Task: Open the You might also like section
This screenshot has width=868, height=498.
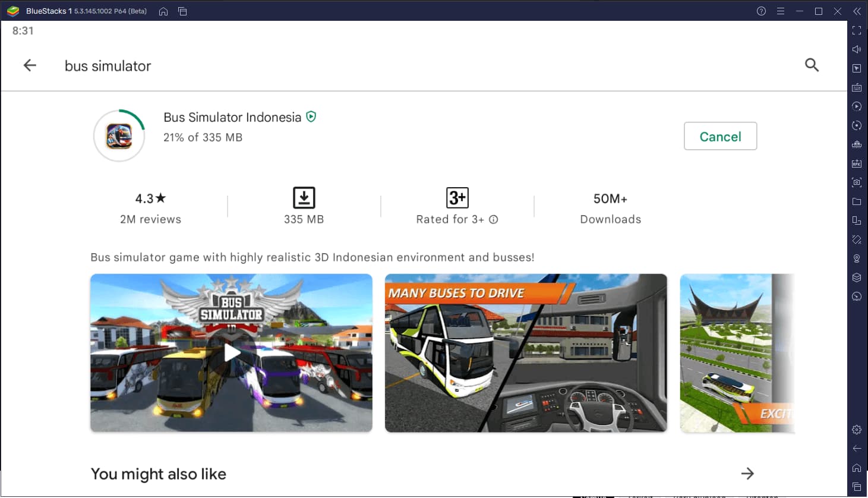Action: [159, 474]
